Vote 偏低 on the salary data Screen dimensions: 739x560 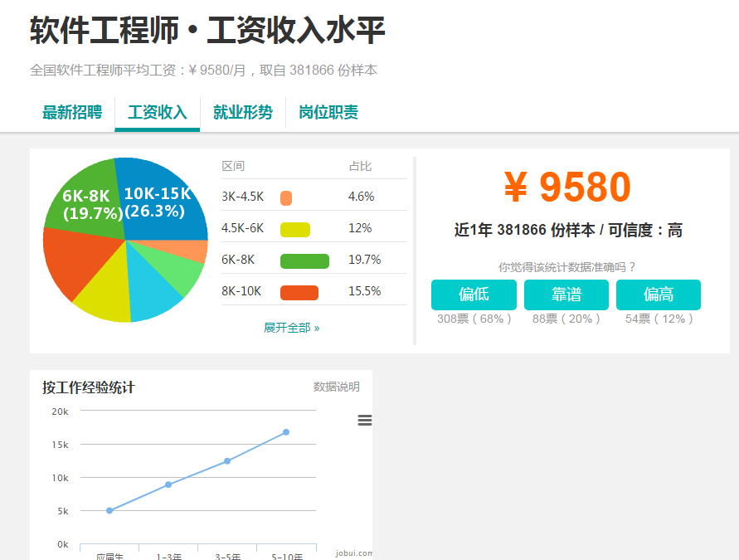coord(474,295)
